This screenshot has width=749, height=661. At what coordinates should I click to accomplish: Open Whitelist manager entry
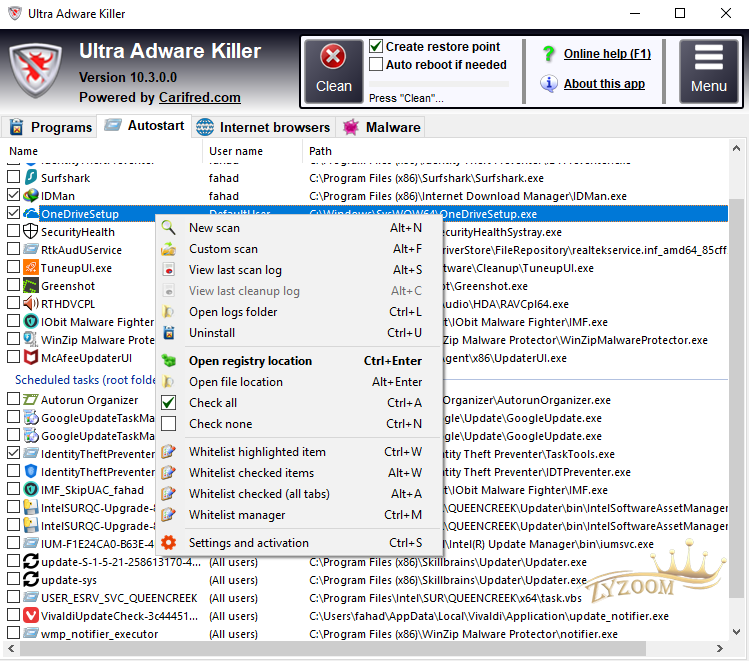click(297, 515)
